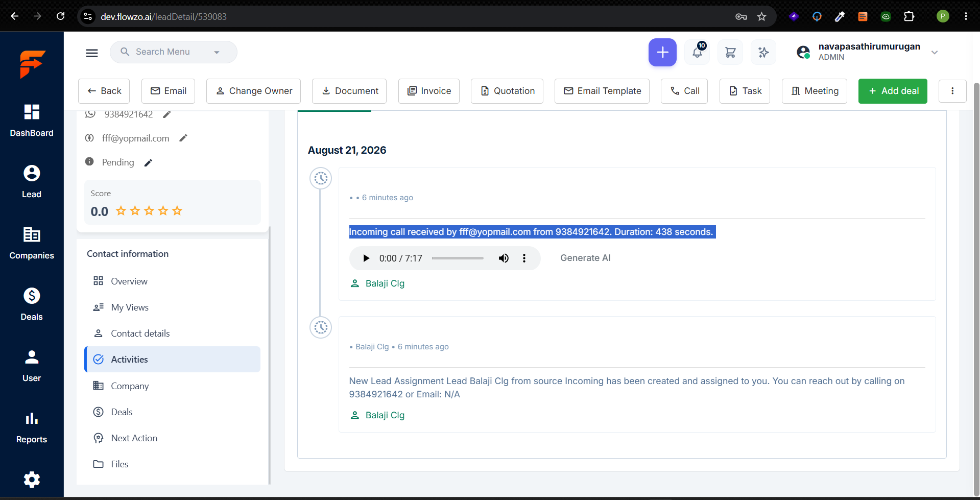Open the Files section
The width and height of the screenshot is (980, 500).
pos(173,464)
